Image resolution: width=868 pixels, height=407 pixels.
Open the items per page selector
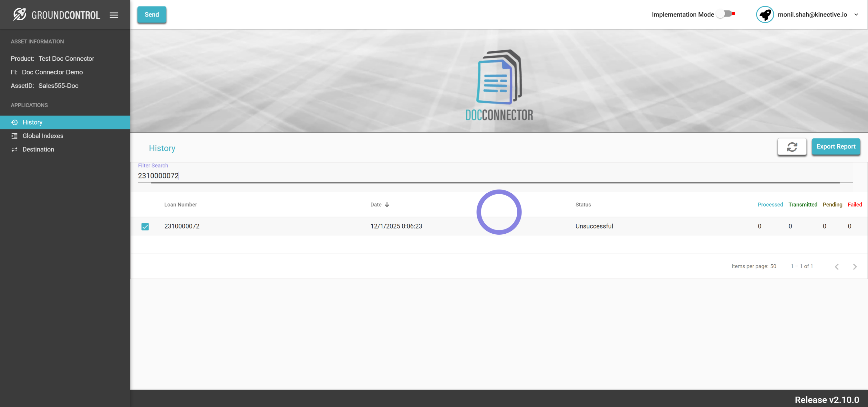773,266
